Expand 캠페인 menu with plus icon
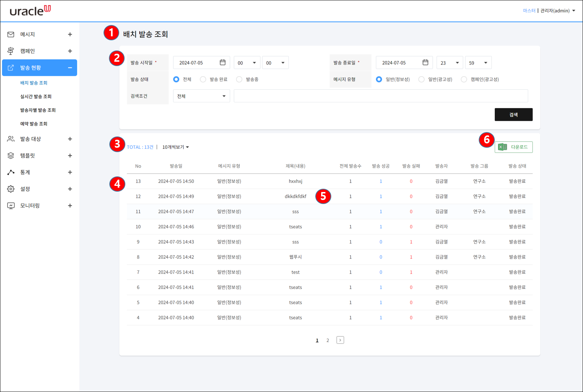Viewport: 583px width, 392px height. coord(70,51)
